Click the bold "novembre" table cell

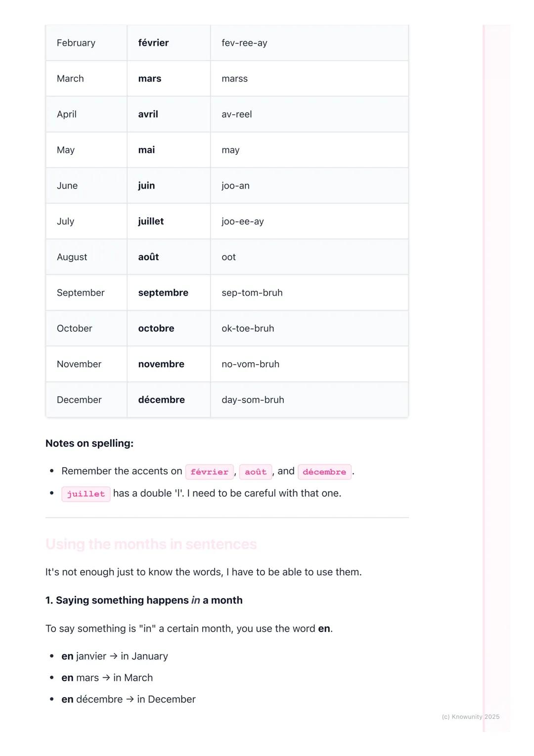161,364
